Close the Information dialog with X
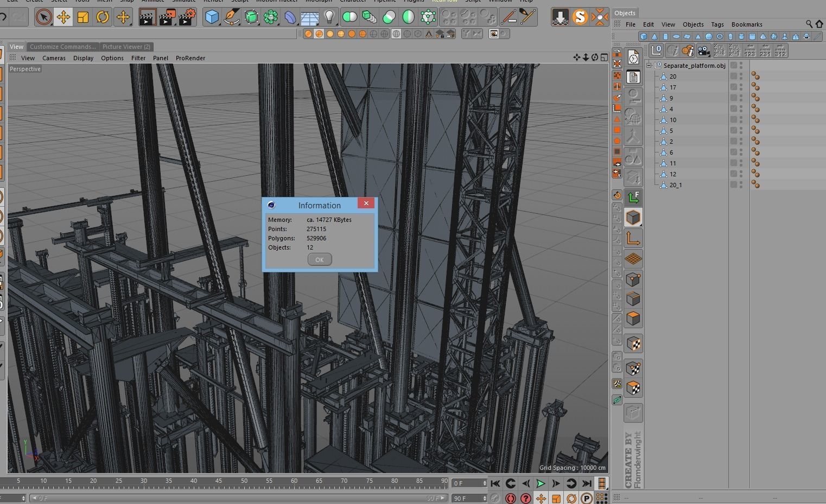The height and width of the screenshot is (504, 826). point(366,203)
